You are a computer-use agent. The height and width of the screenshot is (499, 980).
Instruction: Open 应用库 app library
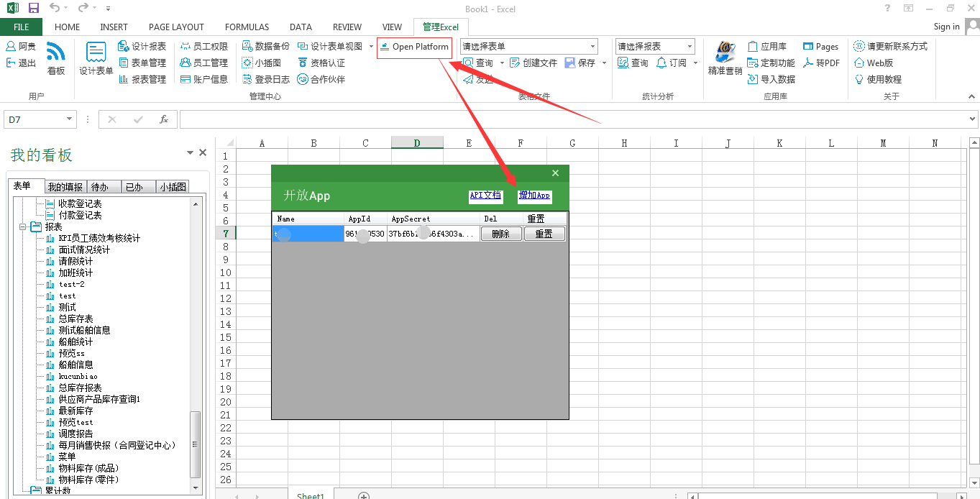[x=767, y=46]
